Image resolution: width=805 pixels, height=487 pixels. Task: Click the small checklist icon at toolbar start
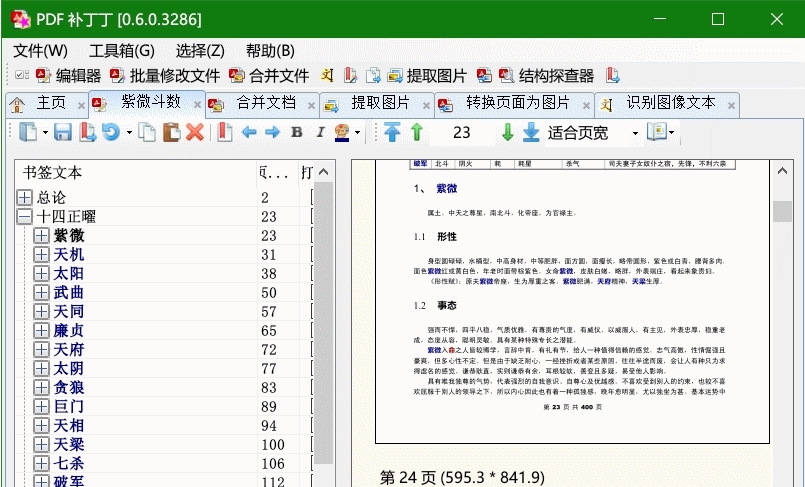(22, 75)
